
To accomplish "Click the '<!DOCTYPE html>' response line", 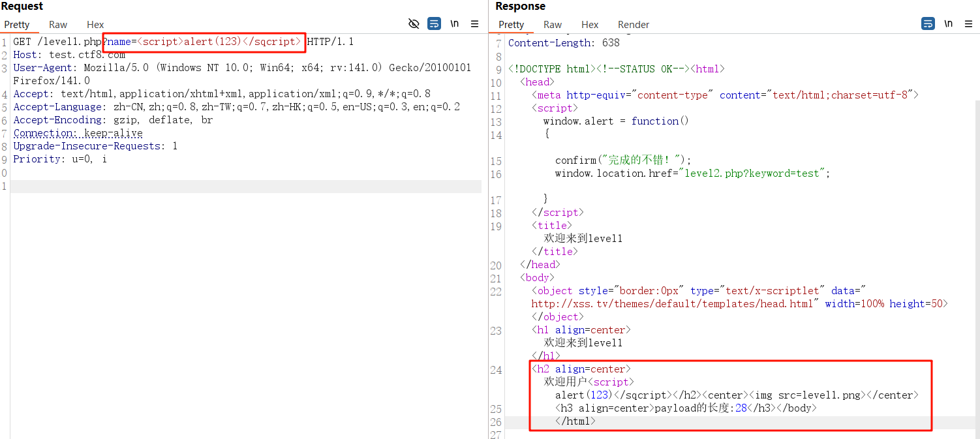I will (617, 69).
